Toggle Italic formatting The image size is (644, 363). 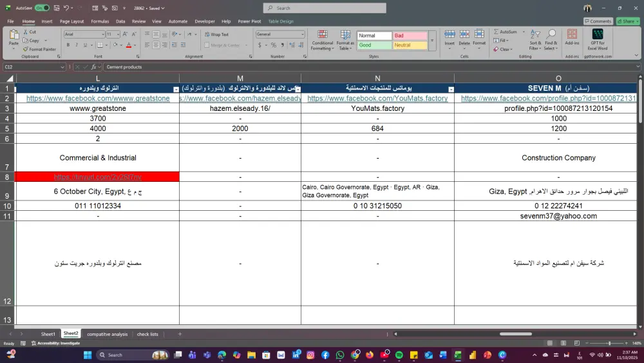[77, 44]
